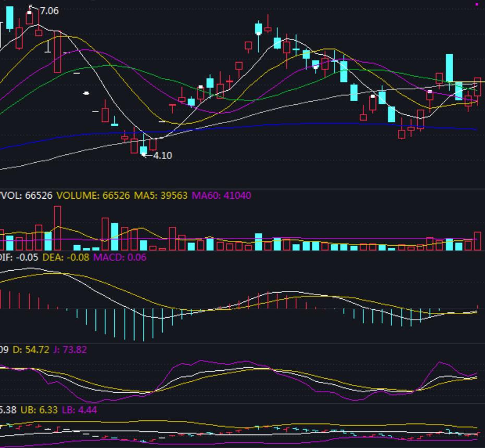
Task: Click the KDJ J: 73.82 value
Action: click(x=70, y=349)
